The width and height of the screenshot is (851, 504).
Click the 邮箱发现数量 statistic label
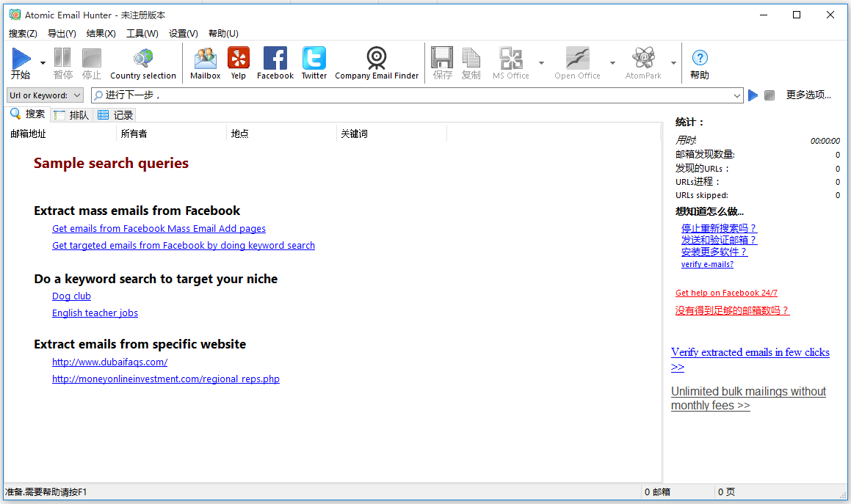(705, 155)
